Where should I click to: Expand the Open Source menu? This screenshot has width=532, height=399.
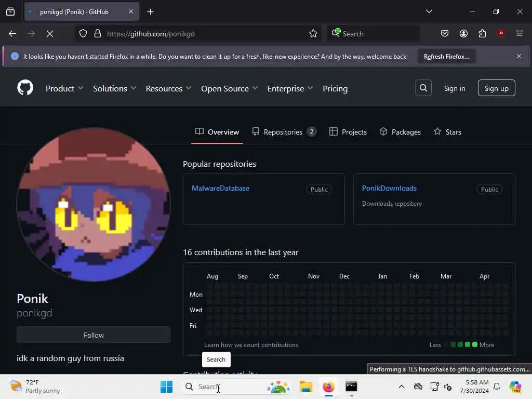click(229, 88)
